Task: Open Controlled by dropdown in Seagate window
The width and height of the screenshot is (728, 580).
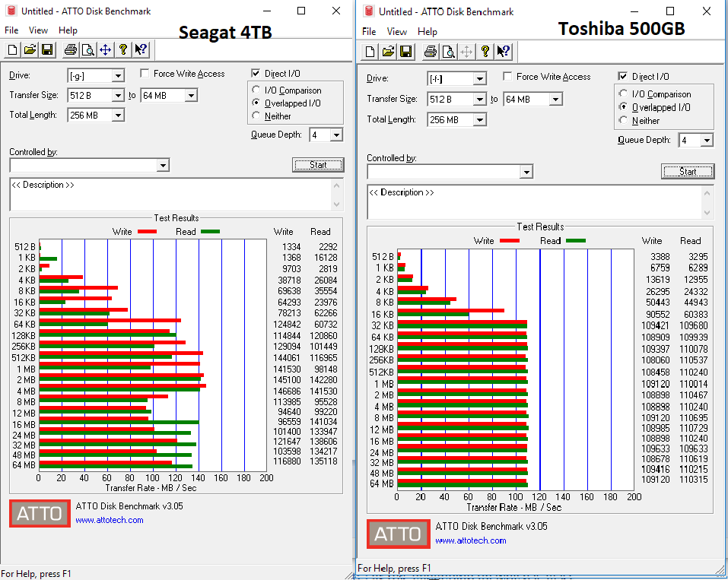Action: (x=163, y=165)
